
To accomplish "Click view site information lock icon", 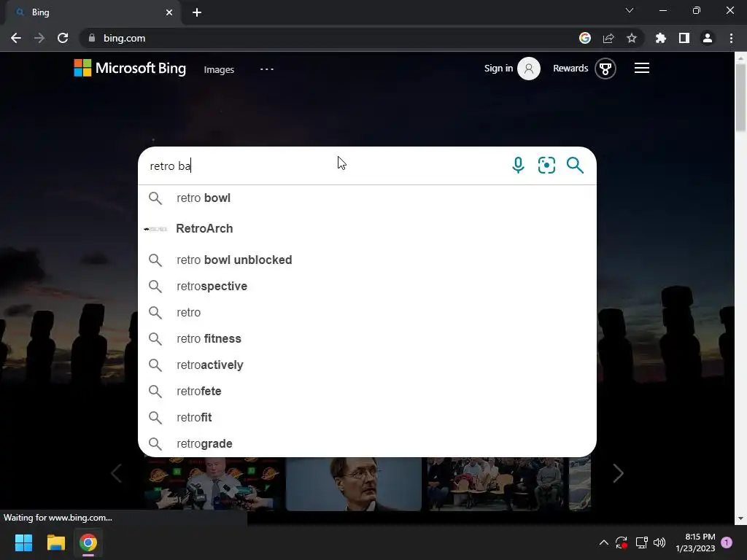I will [x=92, y=38].
